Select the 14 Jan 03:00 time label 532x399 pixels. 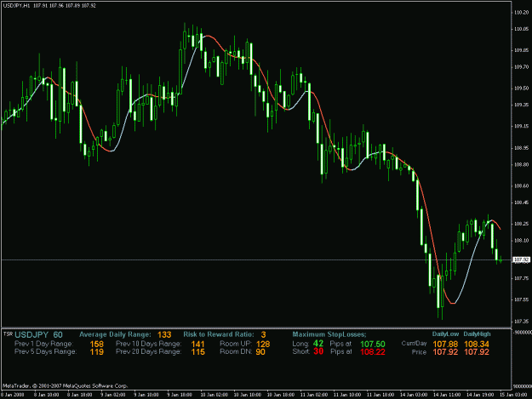[414, 395]
